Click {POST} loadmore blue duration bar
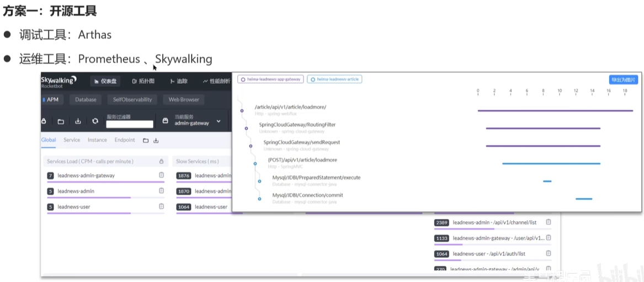 point(551,163)
